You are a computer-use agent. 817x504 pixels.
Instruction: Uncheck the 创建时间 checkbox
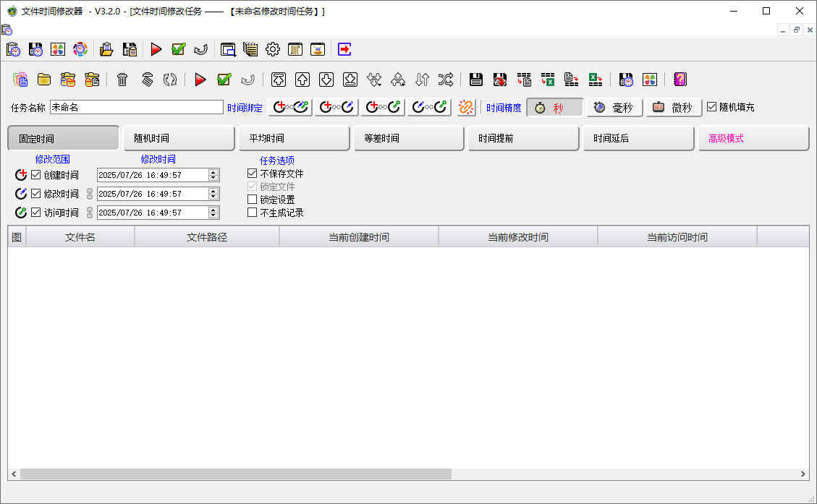pyautogui.click(x=36, y=174)
